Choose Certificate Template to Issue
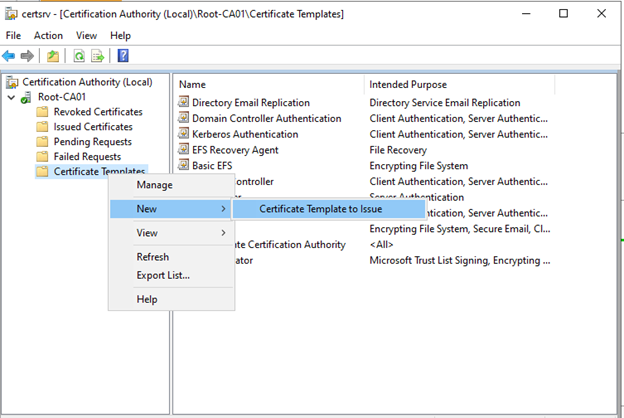 [x=320, y=209]
